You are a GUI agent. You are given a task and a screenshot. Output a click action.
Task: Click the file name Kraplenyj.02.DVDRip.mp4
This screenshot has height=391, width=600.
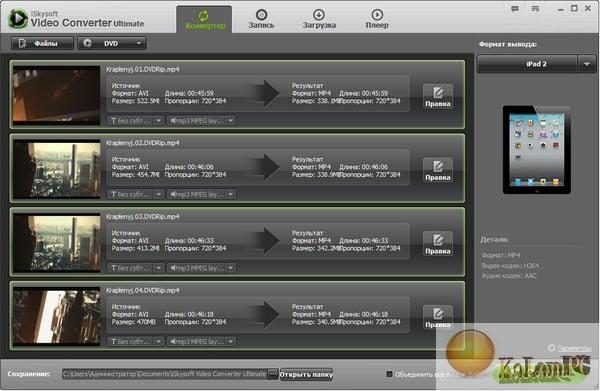coord(142,143)
